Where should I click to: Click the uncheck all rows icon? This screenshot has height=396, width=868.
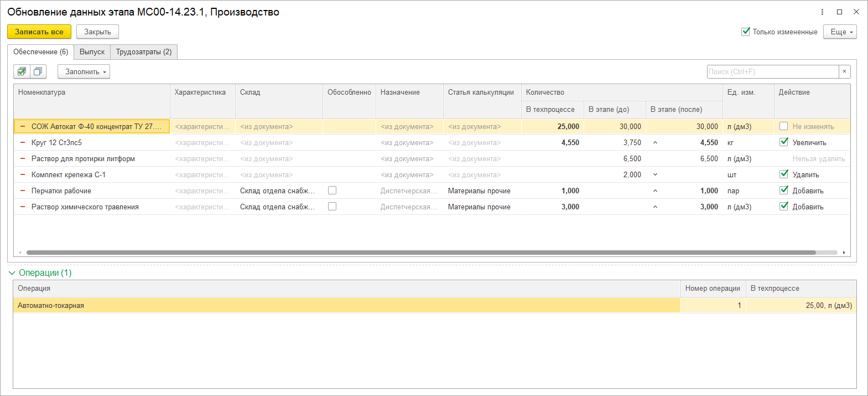(x=38, y=71)
